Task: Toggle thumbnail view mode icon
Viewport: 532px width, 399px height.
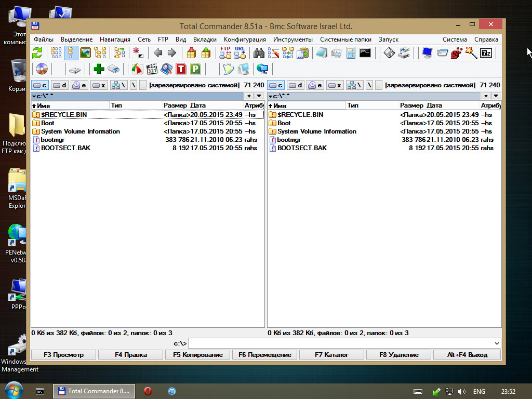Action: tap(85, 52)
